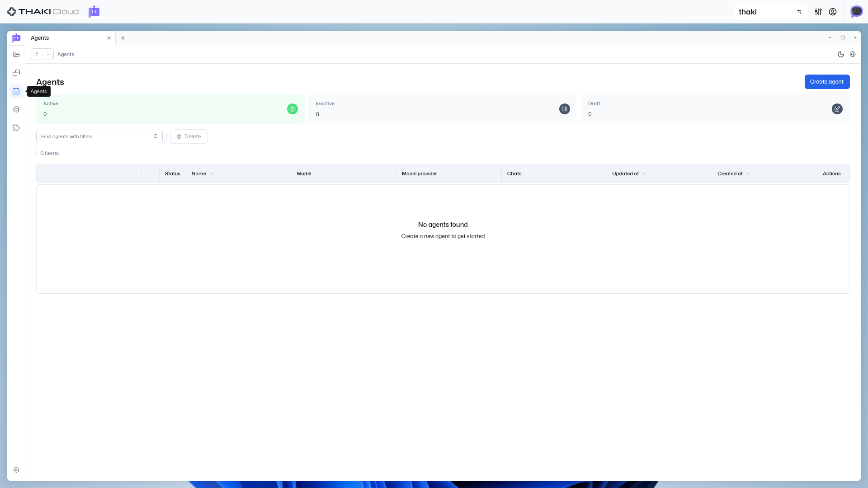Sort by Updated at column chevron
The width and height of the screenshot is (868, 488).
[644, 174]
